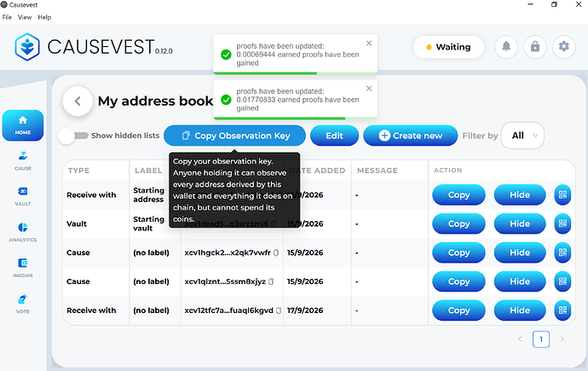Copy icon beside xcv1hgck2...x2qk7vwfr address
Screen dimensions: 588x371
coord(276,252)
